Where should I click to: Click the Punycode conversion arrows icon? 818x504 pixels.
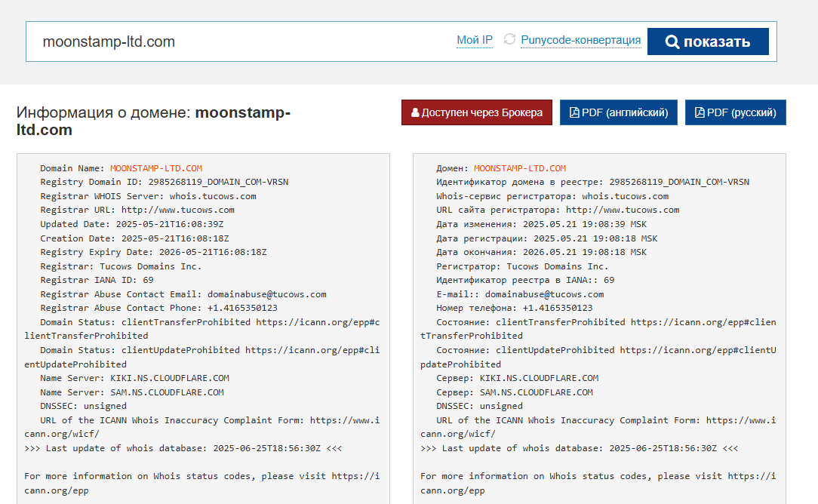pyautogui.click(x=509, y=39)
